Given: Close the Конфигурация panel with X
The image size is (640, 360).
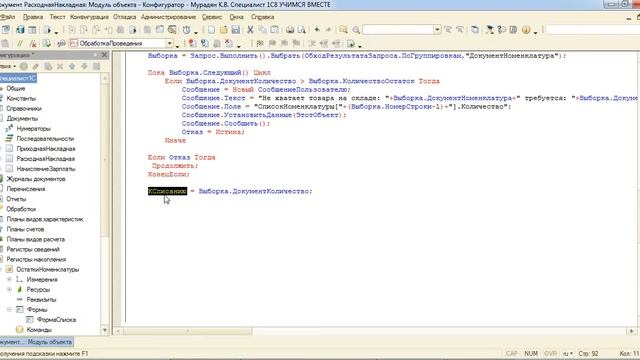Looking at the screenshot, I should (104, 55).
